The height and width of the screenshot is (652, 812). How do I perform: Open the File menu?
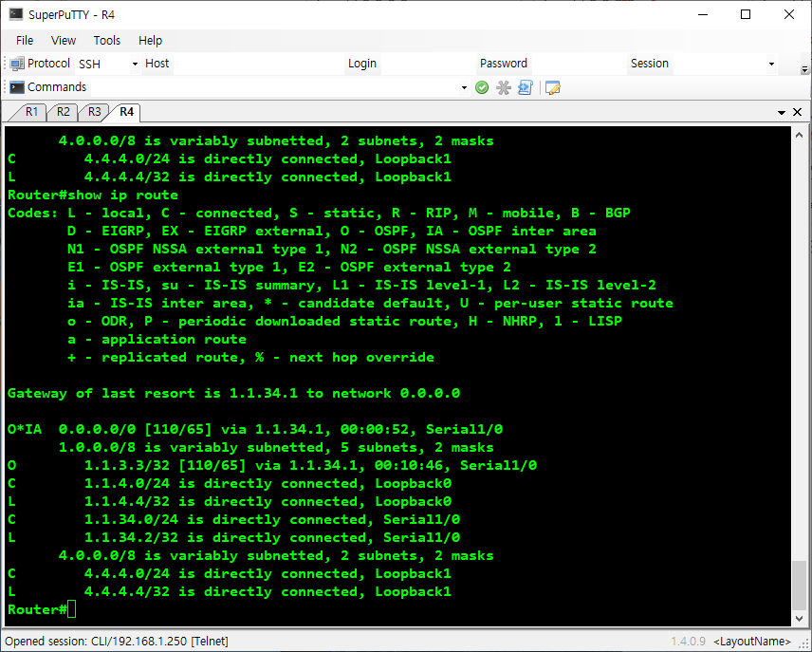click(25, 41)
